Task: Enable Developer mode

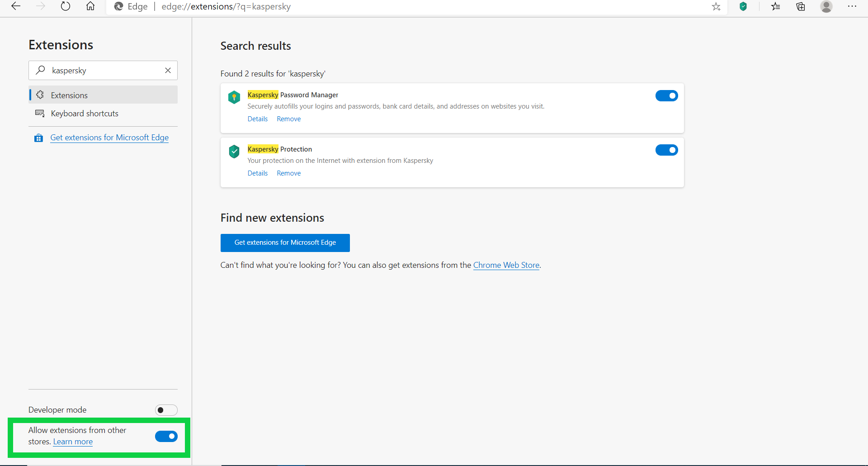Action: (166, 410)
